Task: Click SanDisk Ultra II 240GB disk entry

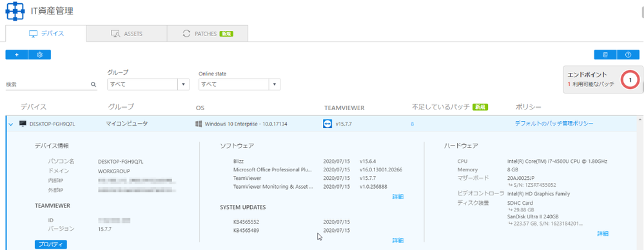Action: pos(533,216)
